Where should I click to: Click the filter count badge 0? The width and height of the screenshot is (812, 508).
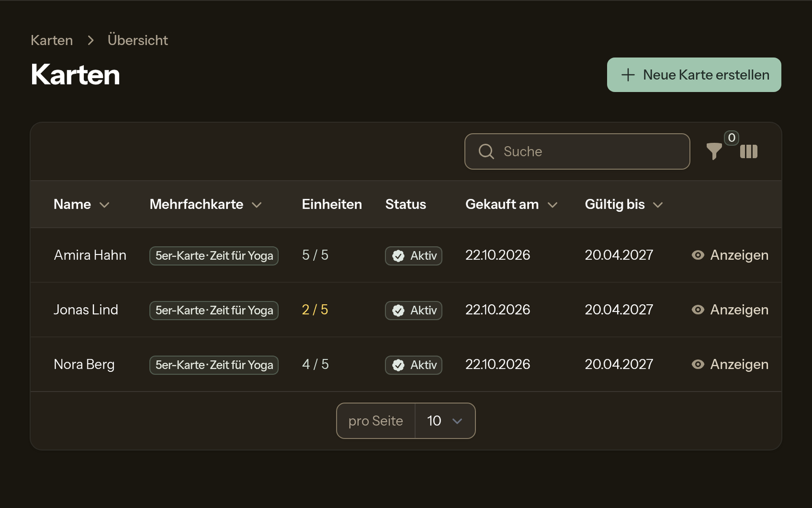click(731, 138)
